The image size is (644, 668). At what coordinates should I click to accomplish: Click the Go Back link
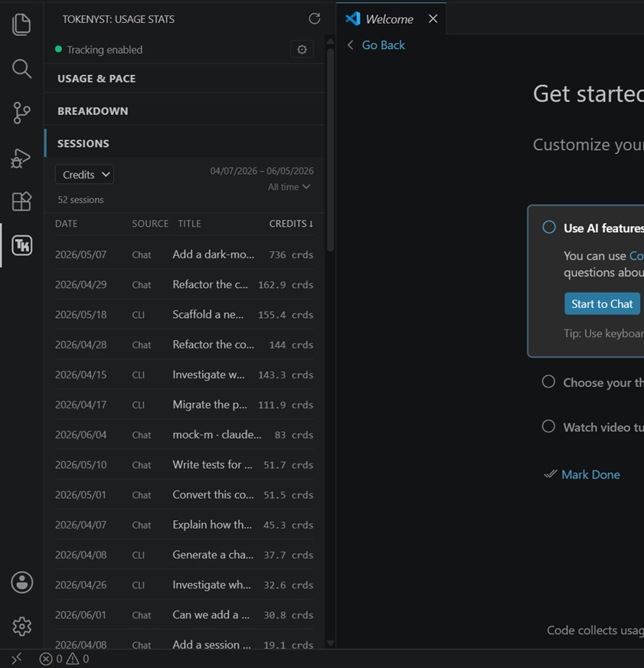pos(383,45)
